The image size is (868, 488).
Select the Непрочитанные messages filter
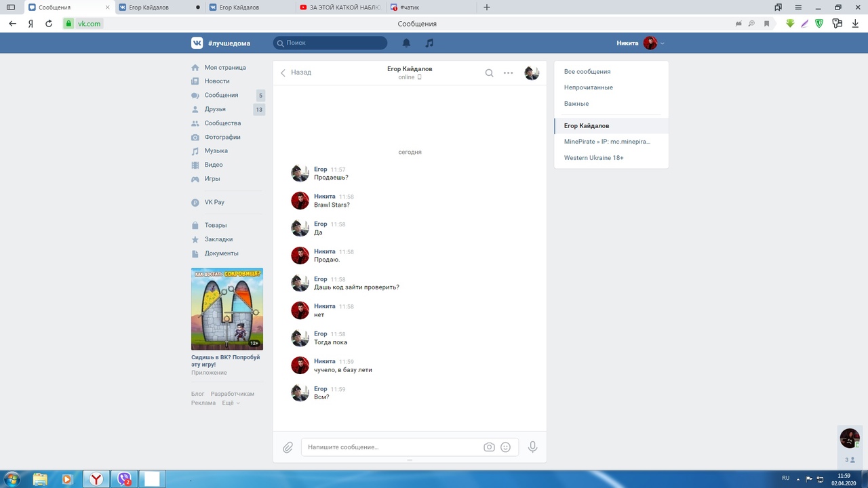pos(588,87)
